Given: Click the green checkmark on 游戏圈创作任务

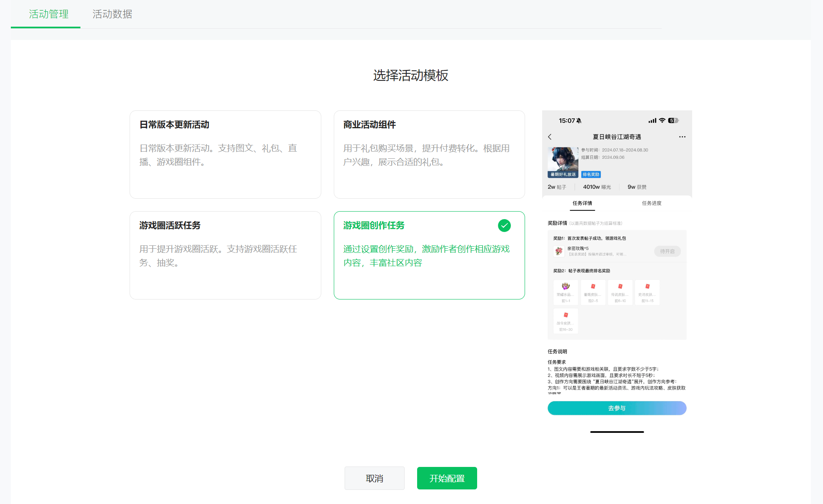Looking at the screenshot, I should click(504, 225).
